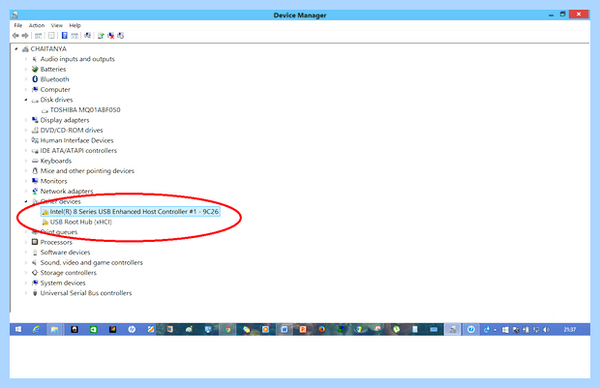Open Internet Explorer from taskbar
Screen dimensions: 600x388
tap(36, 329)
